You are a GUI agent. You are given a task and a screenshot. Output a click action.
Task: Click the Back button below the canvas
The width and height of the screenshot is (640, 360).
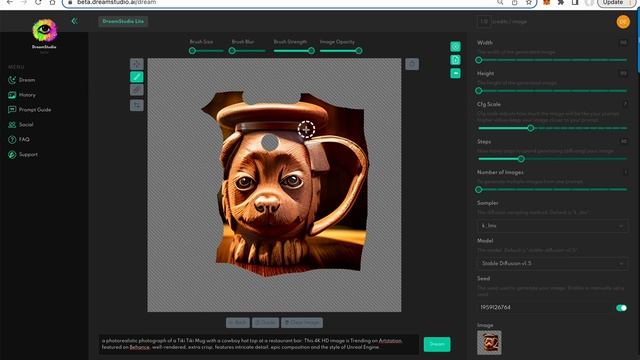(238, 322)
